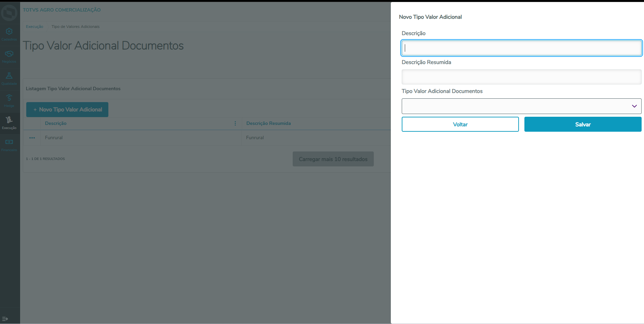Click the Salvar button
The image size is (644, 324).
point(583,124)
